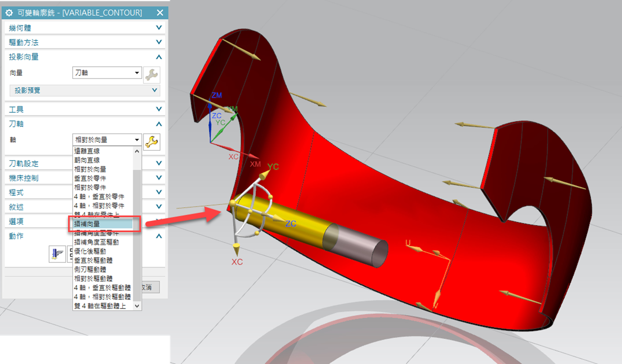
Task: Click the list scrollbar up arrow
Action: pos(137,151)
